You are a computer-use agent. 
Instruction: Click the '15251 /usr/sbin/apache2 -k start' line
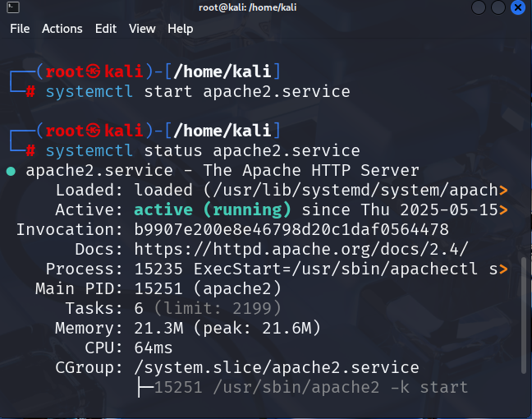(x=311, y=388)
